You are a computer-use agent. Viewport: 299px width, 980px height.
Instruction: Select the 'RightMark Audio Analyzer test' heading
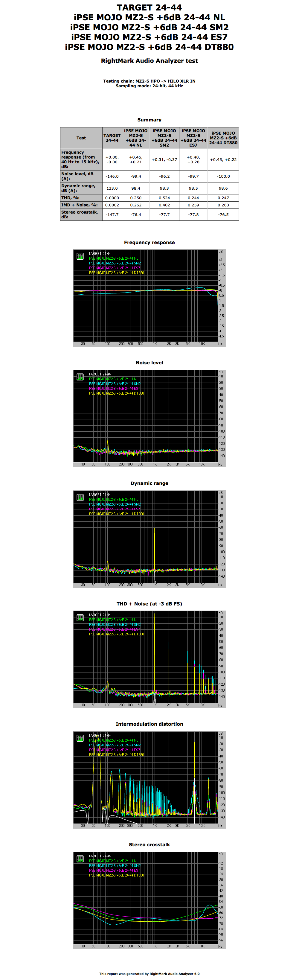[149, 60]
